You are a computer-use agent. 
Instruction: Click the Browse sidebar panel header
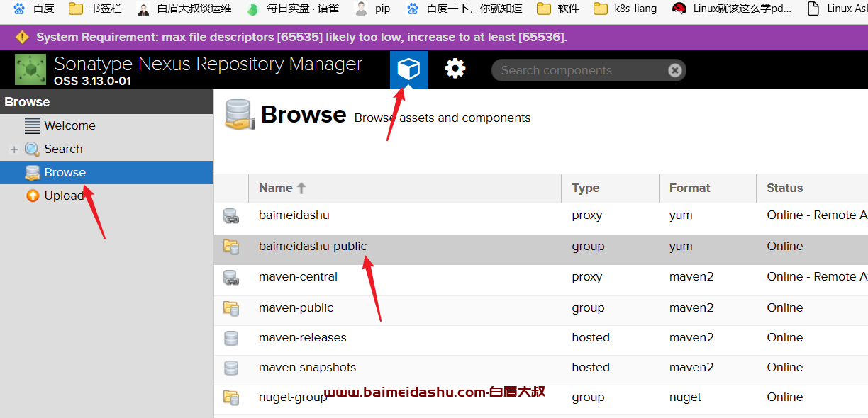coord(106,102)
